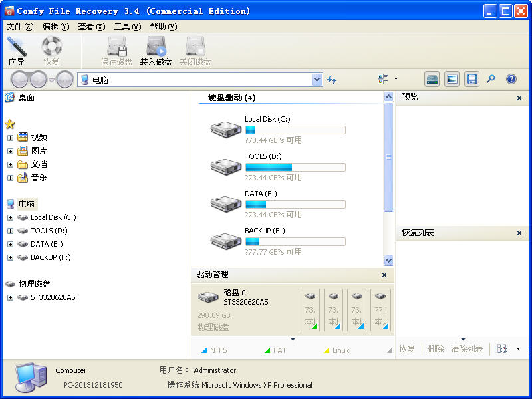The image size is (532, 399).
Task: Click the hard drive panel toolbar icon
Action: coord(432,78)
